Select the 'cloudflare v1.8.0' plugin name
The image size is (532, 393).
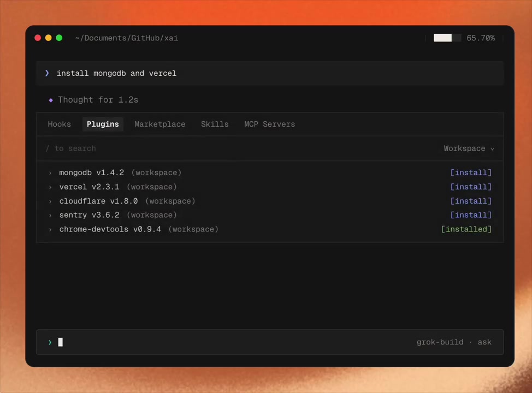tap(98, 201)
